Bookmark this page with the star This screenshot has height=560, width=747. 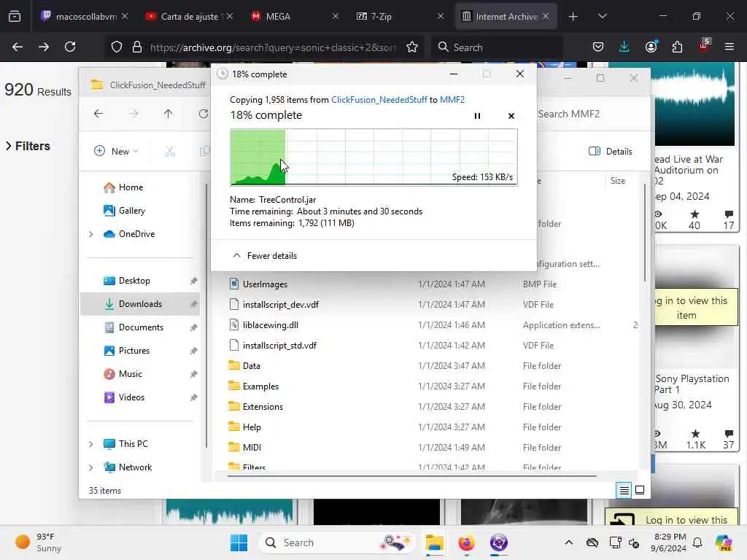tap(412, 47)
